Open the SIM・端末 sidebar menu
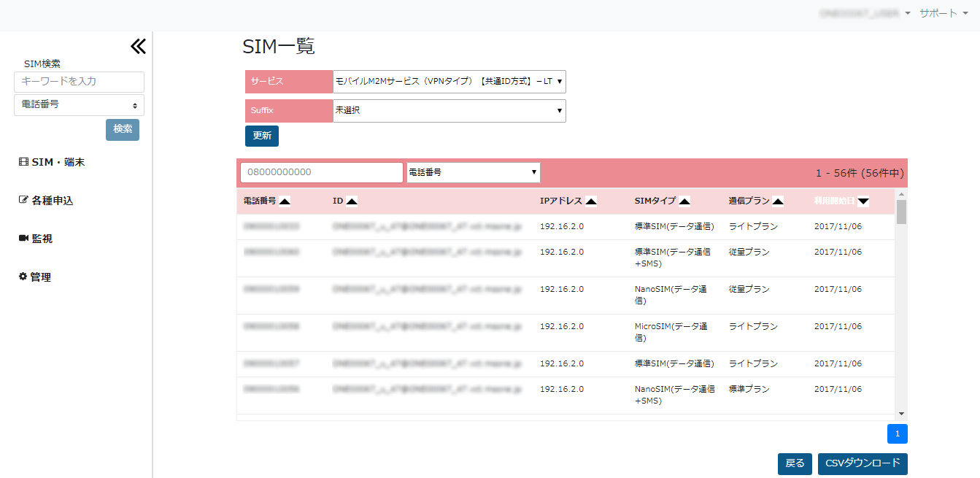Viewport: 980px width, 478px height. [x=52, y=162]
